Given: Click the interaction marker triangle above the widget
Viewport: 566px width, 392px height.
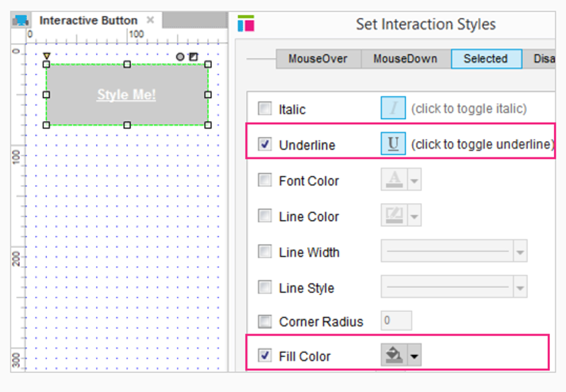Looking at the screenshot, I should coord(46,56).
